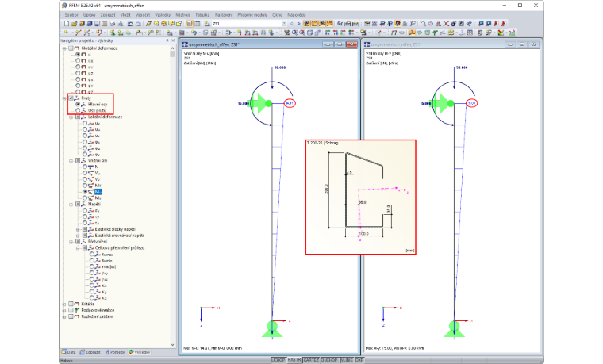Toggle the OUCHOP status bar button
Image resolution: width=603 pixels, height=364 pixels.
coord(329,360)
